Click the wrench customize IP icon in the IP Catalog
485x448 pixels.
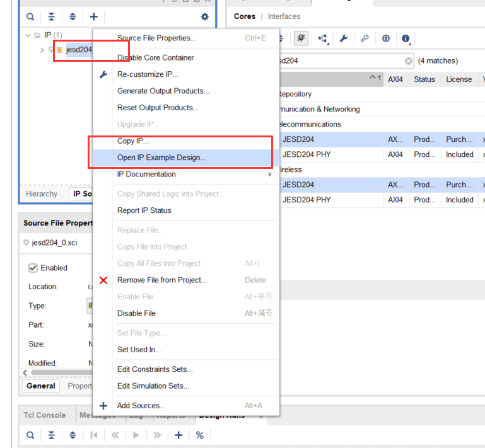(x=344, y=38)
